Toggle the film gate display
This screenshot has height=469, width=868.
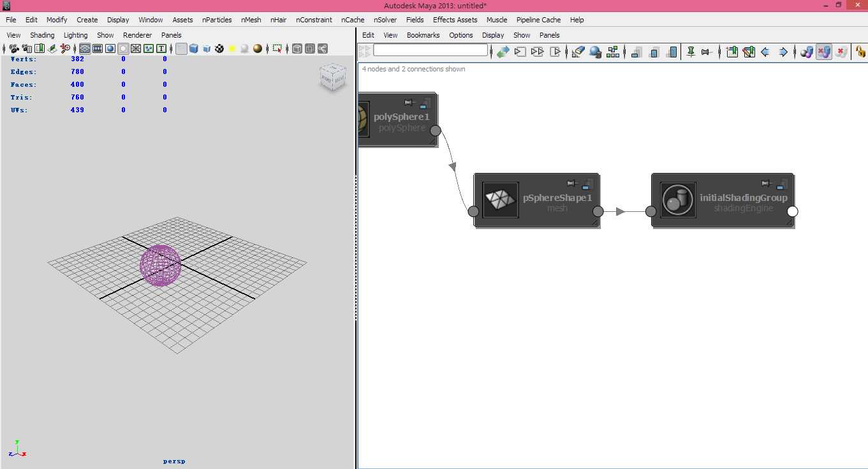coord(98,48)
